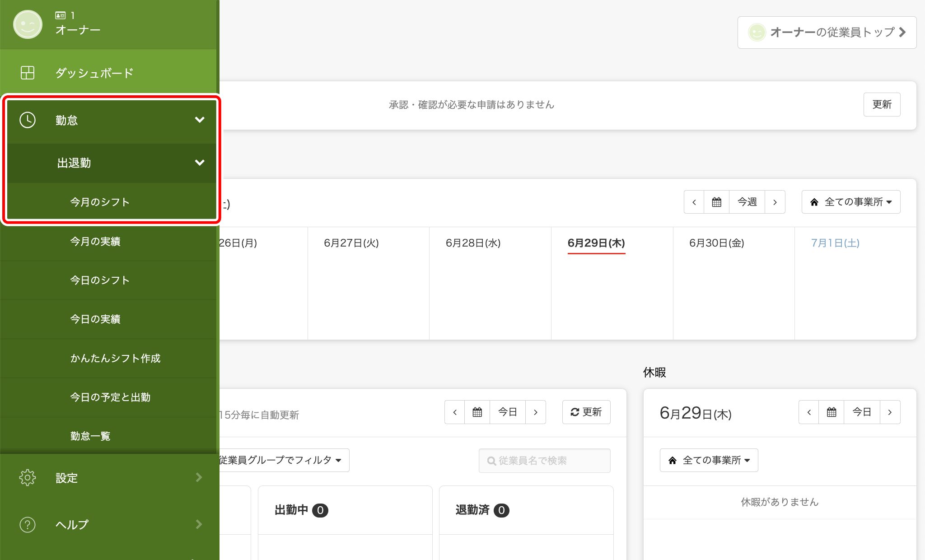
Task: Go to previous week arrow
Action: (x=694, y=202)
